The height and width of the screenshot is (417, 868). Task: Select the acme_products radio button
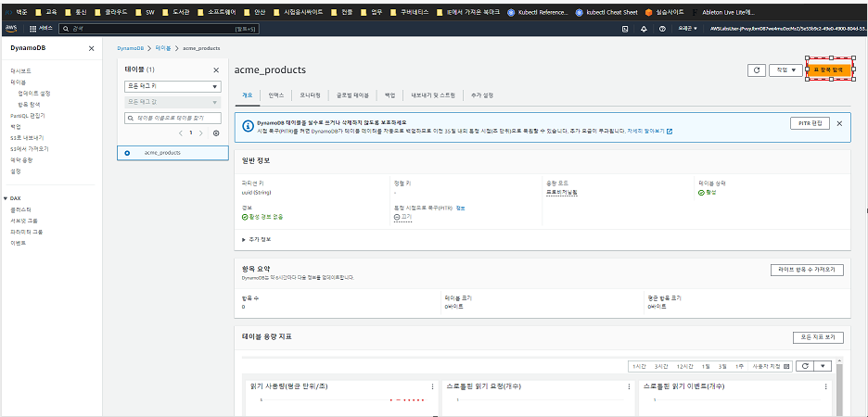pos(127,153)
